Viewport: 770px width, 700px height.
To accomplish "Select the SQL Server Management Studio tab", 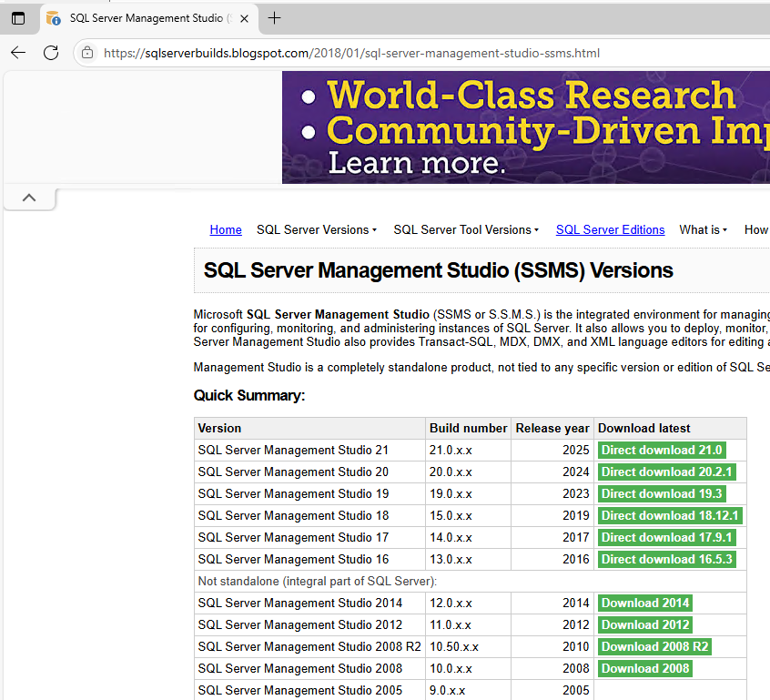I will pos(148,19).
